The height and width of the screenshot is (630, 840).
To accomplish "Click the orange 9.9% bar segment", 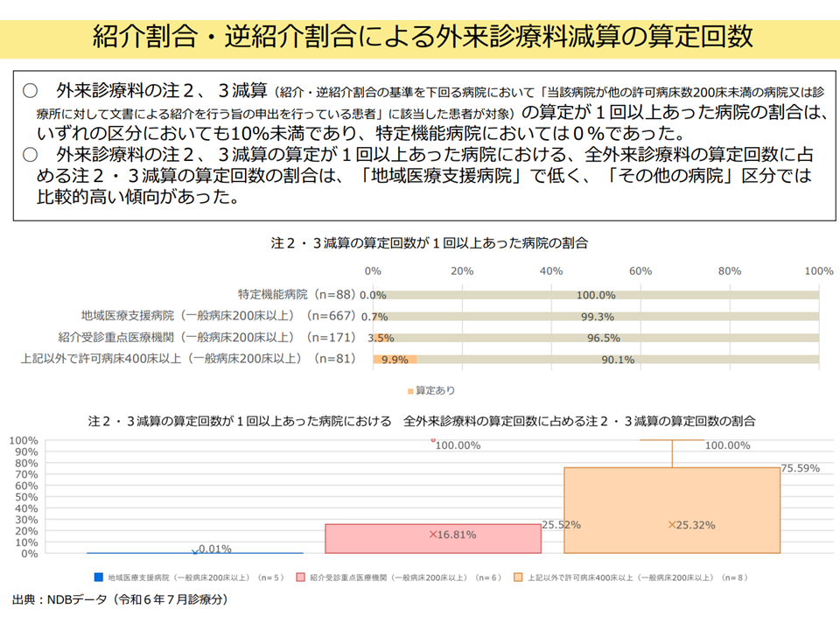I will pyautogui.click(x=395, y=360).
